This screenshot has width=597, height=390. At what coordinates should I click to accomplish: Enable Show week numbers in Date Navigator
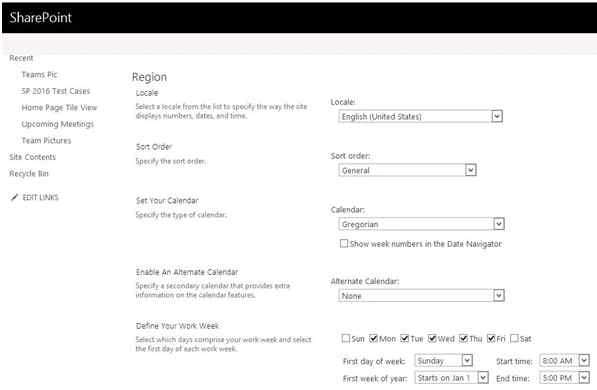click(x=344, y=243)
